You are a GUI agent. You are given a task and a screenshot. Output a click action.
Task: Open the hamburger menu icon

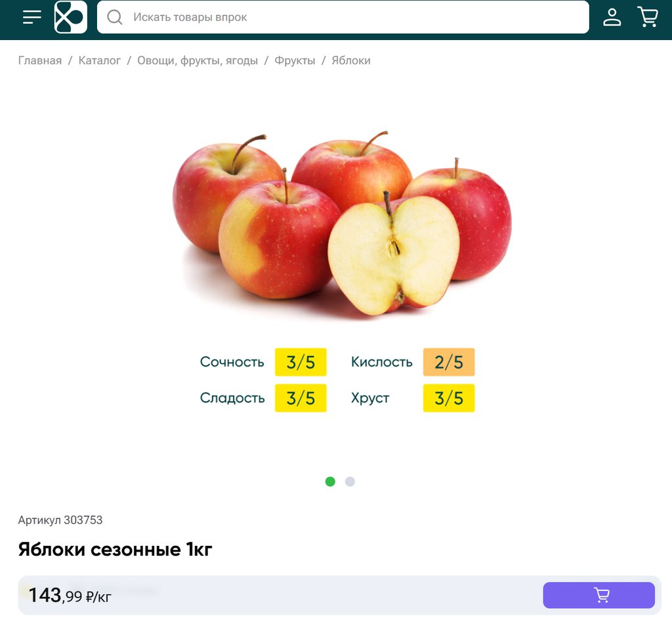point(32,17)
